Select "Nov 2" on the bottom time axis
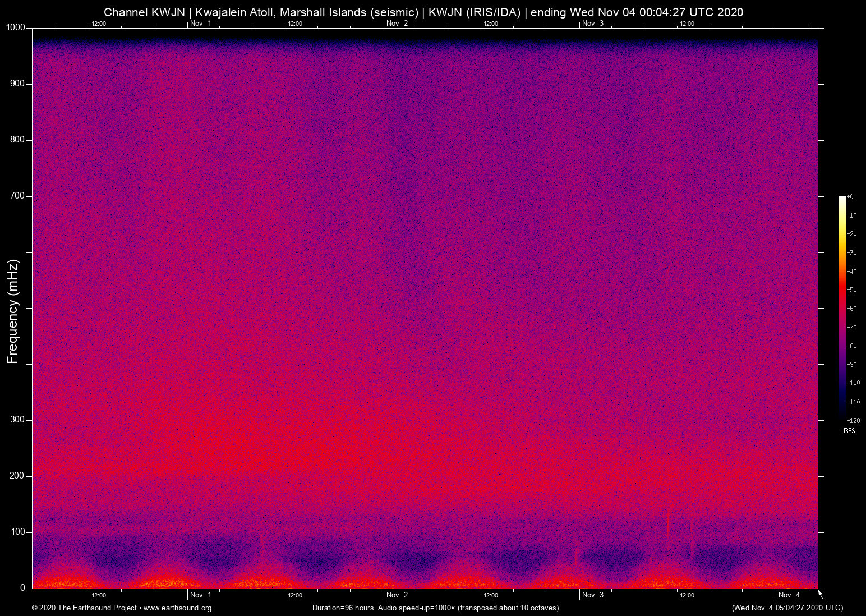 point(397,595)
